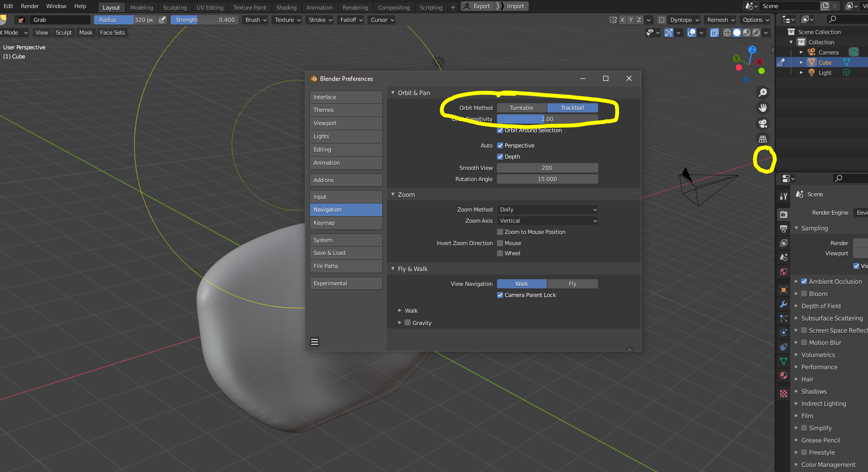The image size is (868, 472).
Task: Toggle camera view icon in viewport
Action: pos(763,124)
